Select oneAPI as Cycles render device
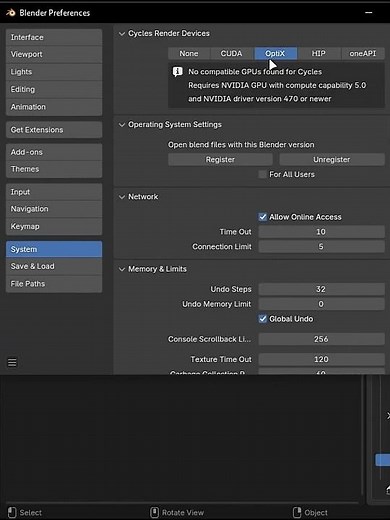 tap(363, 54)
